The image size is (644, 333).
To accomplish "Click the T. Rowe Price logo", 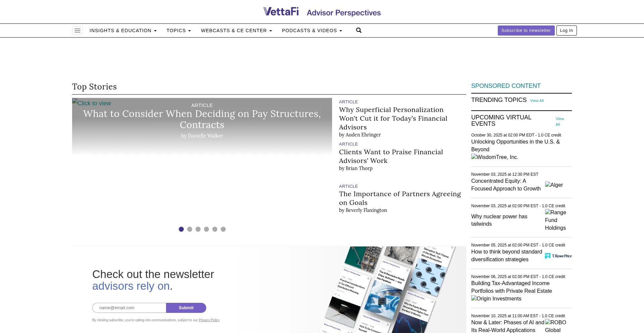I will point(558,256).
